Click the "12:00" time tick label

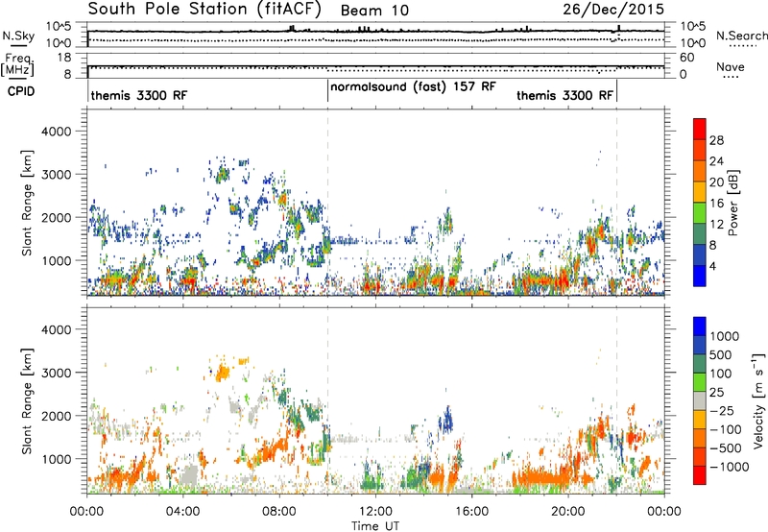(375, 512)
